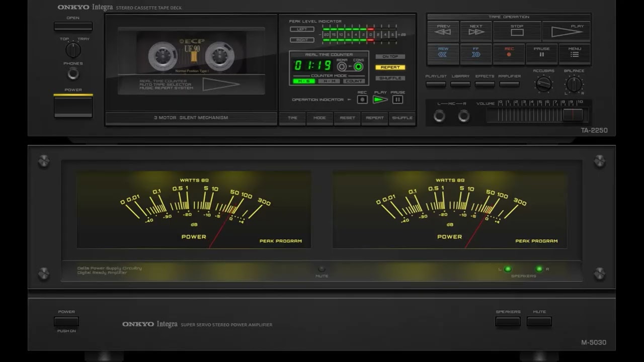Click the amplifier MUTE indicator LED
This screenshot has height=362, width=644.
pyautogui.click(x=321, y=269)
